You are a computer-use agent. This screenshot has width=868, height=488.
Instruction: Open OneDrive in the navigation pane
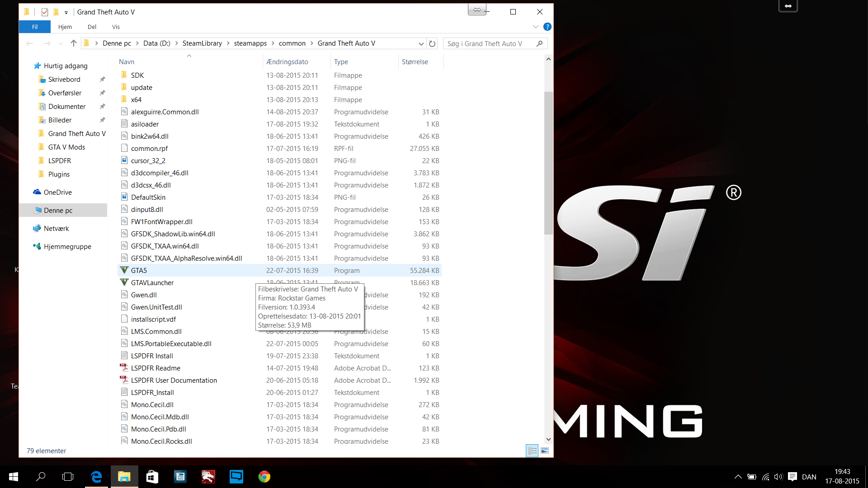57,192
